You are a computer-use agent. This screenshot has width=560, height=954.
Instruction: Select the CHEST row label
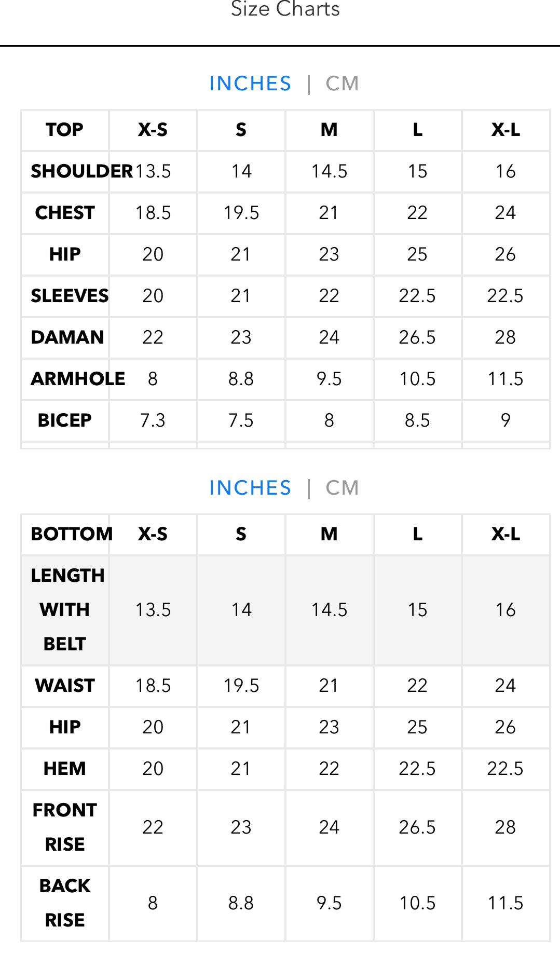coord(65,213)
